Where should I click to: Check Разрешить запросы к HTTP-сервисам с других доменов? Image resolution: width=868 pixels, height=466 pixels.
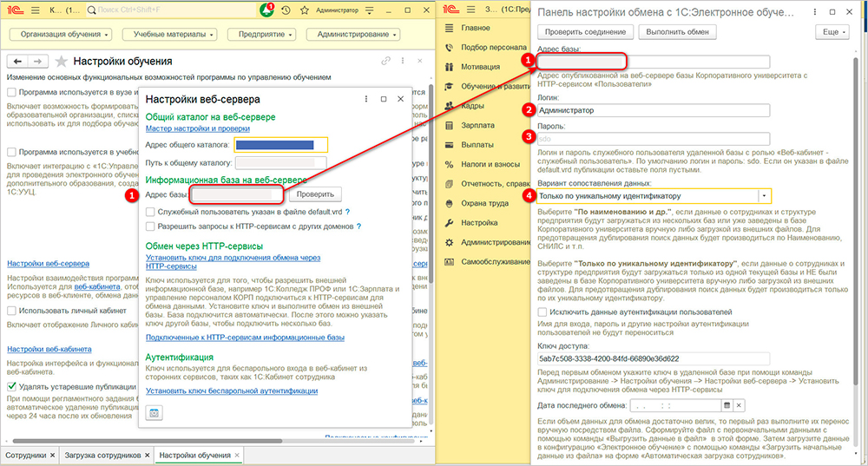(x=150, y=226)
